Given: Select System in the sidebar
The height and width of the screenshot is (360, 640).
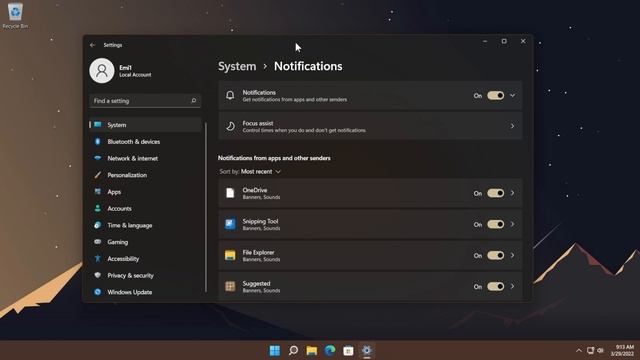Looking at the screenshot, I should 145,125.
